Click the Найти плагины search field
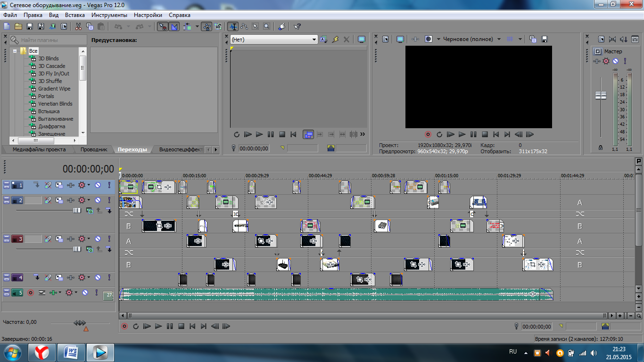 [48, 40]
